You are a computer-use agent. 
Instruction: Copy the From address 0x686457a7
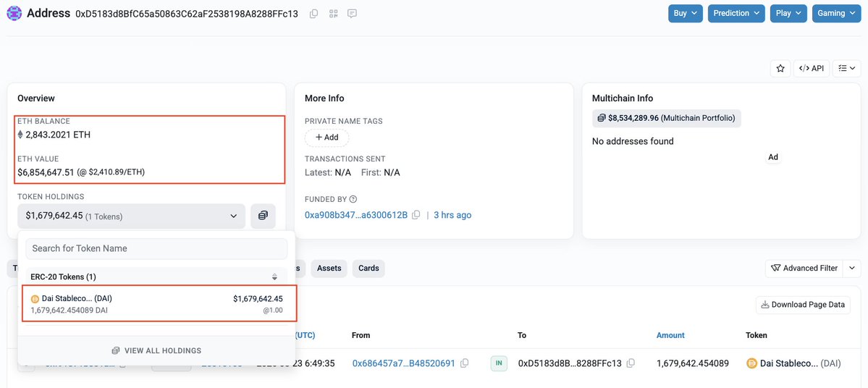(x=465, y=363)
